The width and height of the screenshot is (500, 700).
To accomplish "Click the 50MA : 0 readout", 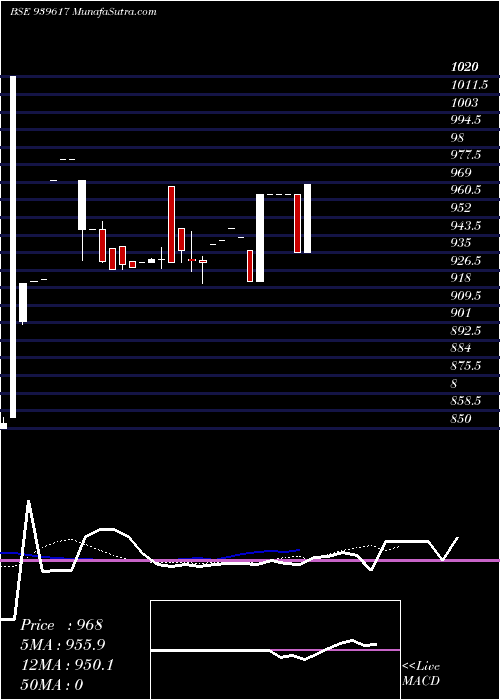I will pyautogui.click(x=52, y=685).
